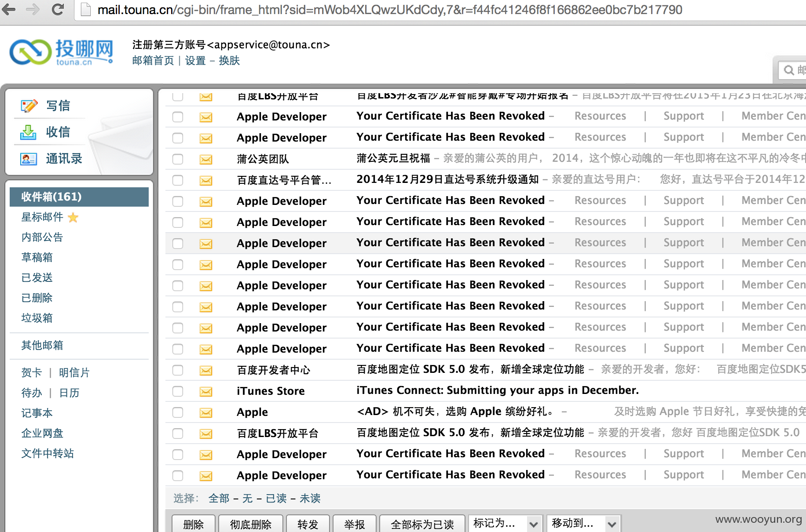This screenshot has width=806, height=532.
Task: Open 明信片 link
Action: [x=74, y=372]
